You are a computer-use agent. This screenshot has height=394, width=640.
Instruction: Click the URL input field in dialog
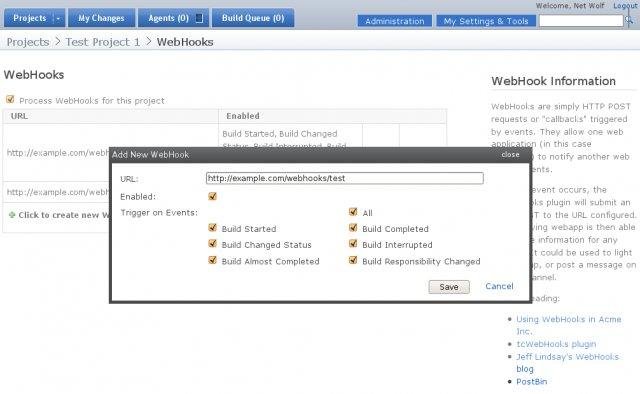(x=345, y=178)
